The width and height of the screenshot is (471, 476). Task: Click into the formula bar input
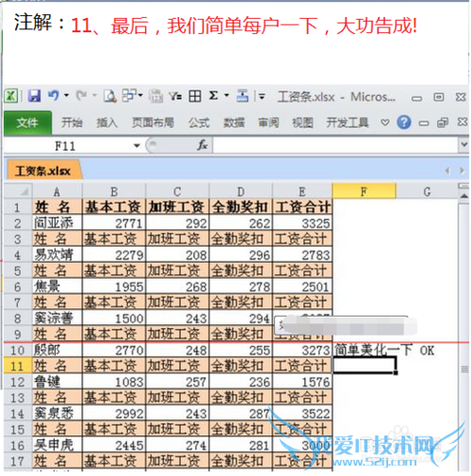[x=335, y=145]
